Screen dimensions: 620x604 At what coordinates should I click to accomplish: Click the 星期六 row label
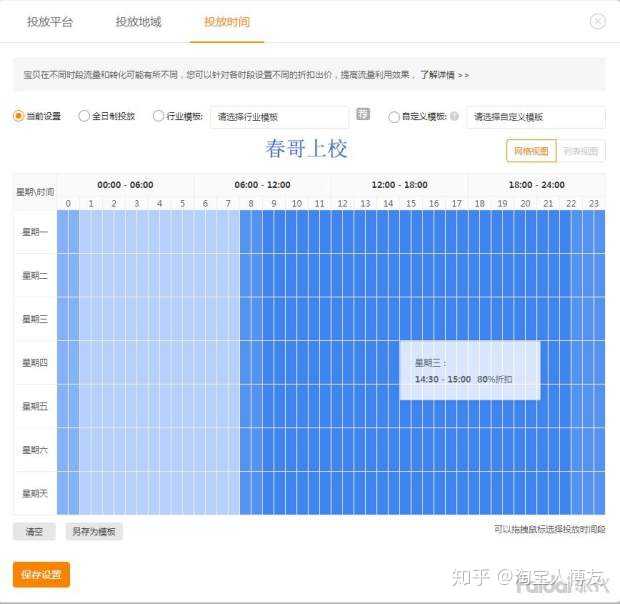click(x=35, y=449)
